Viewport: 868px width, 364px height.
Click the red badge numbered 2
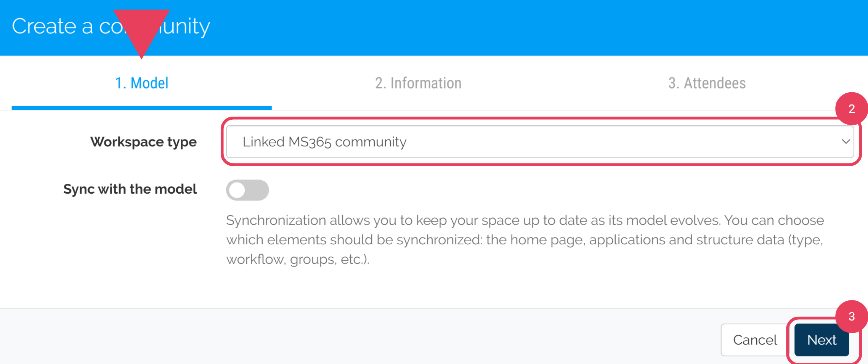[x=851, y=109]
